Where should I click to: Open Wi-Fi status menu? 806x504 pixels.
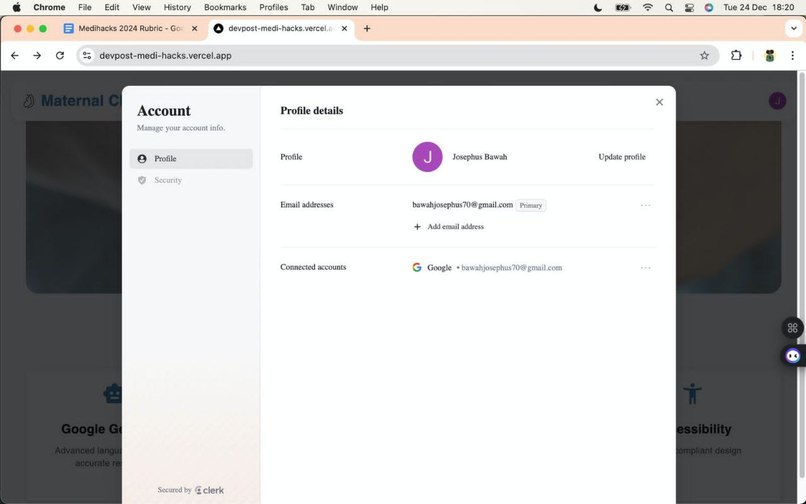(648, 7)
